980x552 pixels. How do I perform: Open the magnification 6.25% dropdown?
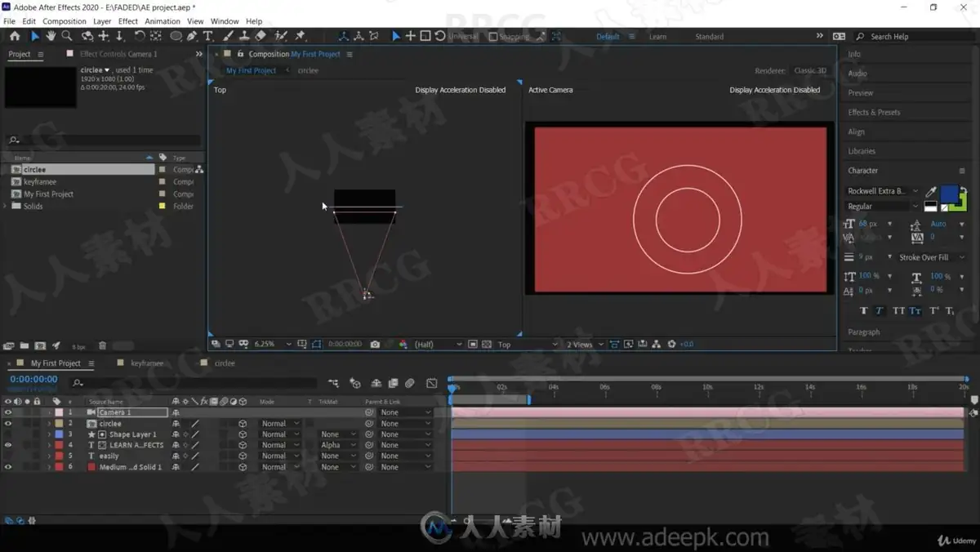[x=272, y=345]
